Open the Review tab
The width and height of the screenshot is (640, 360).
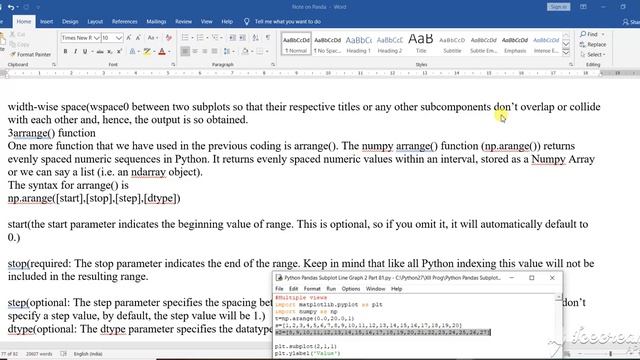coord(183,22)
